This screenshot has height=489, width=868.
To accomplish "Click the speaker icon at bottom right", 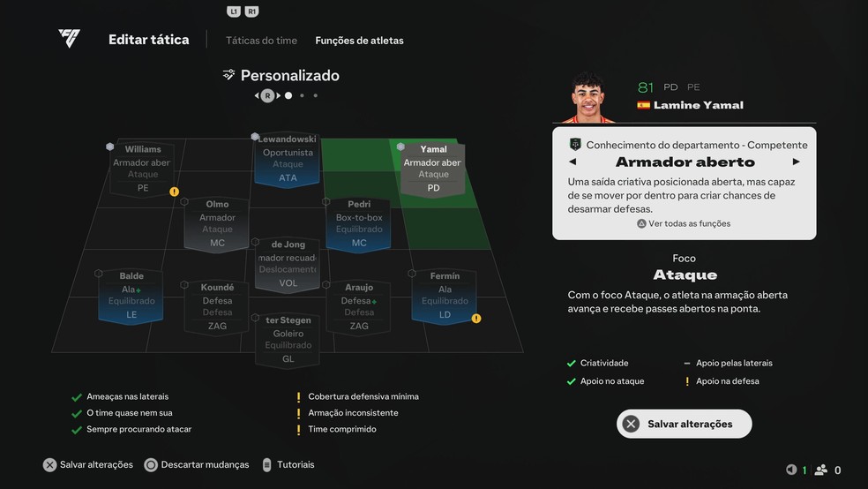I will pyautogui.click(x=791, y=470).
